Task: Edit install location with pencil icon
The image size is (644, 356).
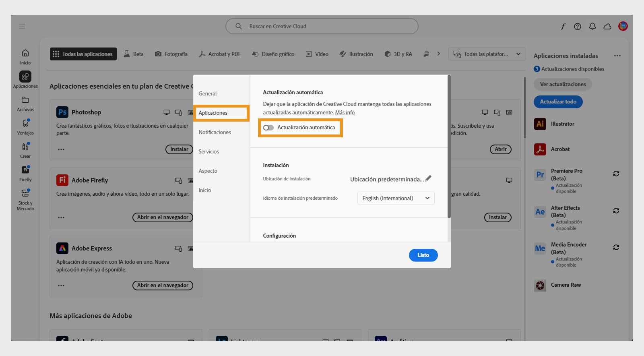Action: 428,178
